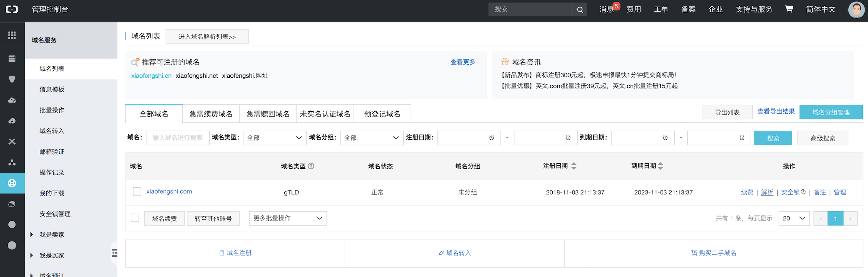Open the product grid menu icon

12,35
